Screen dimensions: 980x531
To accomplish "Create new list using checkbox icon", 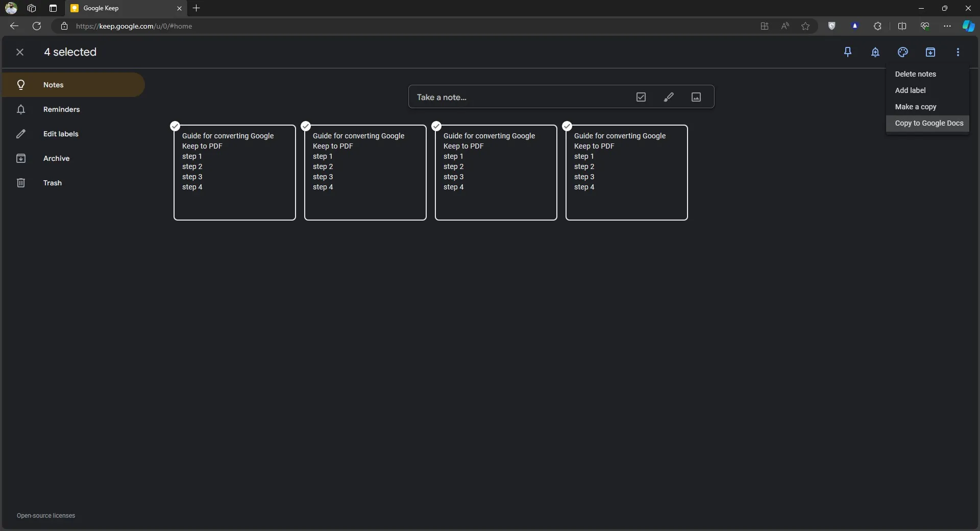I will pyautogui.click(x=641, y=97).
